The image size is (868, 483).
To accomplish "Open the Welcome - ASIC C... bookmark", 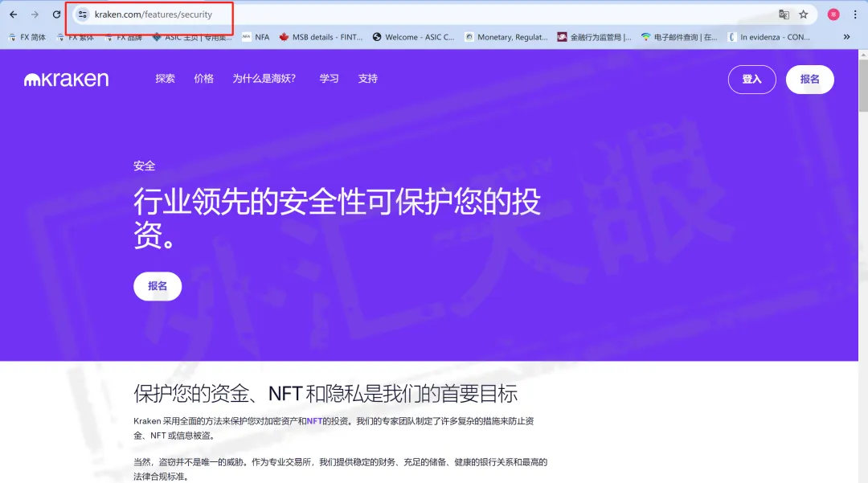I will (x=414, y=37).
